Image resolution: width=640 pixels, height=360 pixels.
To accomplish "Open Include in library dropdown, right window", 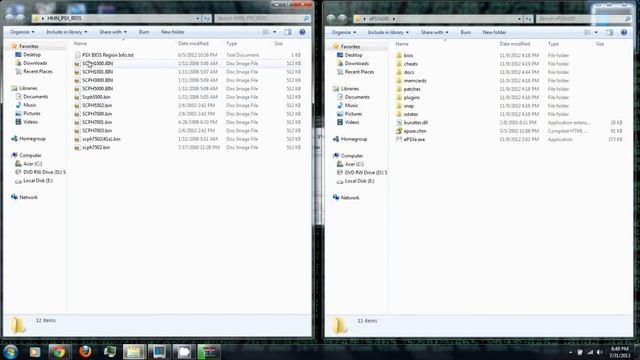I will click(x=388, y=32).
